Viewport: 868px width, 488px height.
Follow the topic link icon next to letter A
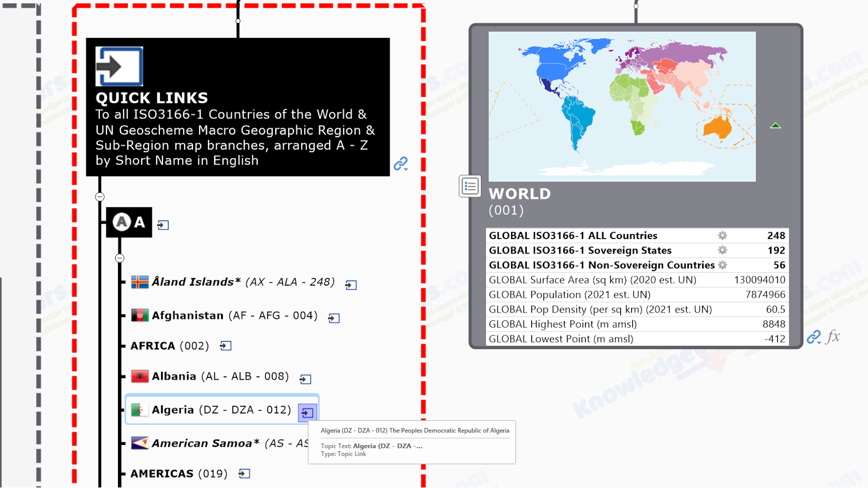point(163,225)
